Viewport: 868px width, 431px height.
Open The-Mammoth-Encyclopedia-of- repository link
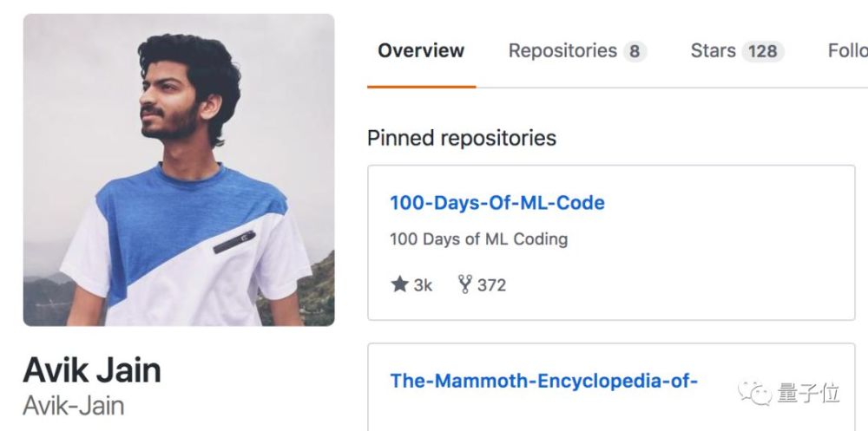point(544,380)
